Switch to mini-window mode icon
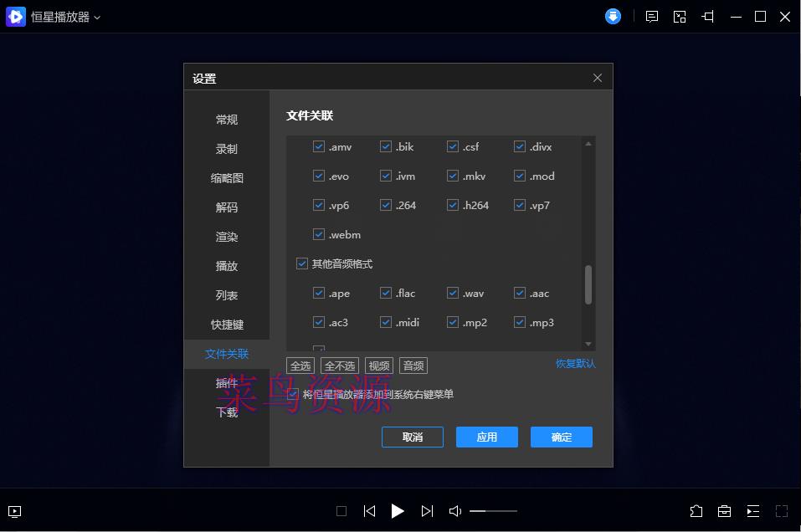801x532 pixels. (679, 16)
